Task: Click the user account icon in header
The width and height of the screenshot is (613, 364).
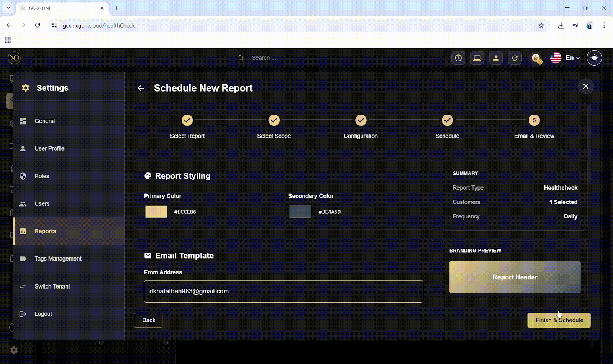Action: tap(496, 58)
